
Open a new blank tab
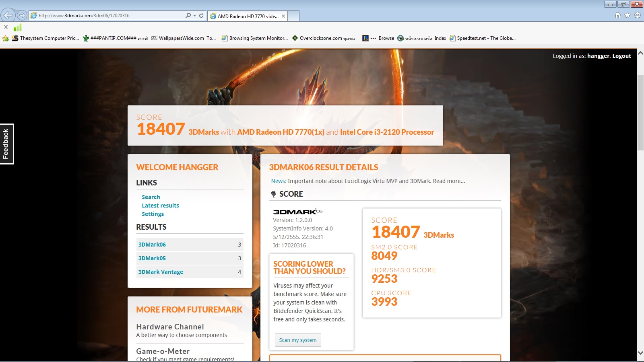294,16
